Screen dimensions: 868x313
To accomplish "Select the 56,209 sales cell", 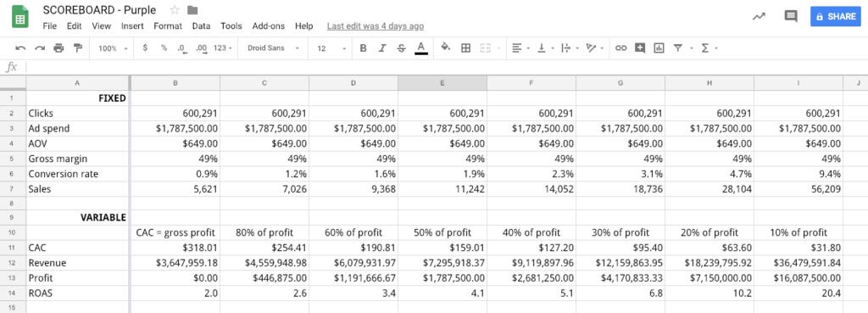I will click(x=798, y=189).
